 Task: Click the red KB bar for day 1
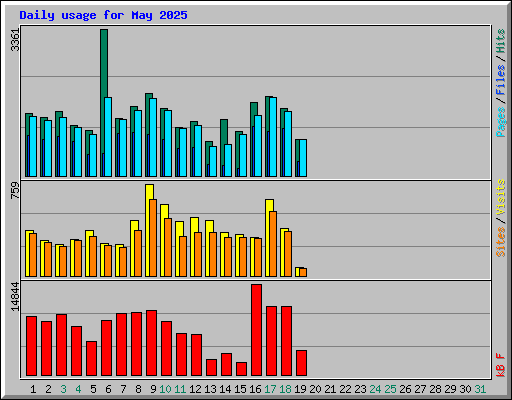coord(31,346)
